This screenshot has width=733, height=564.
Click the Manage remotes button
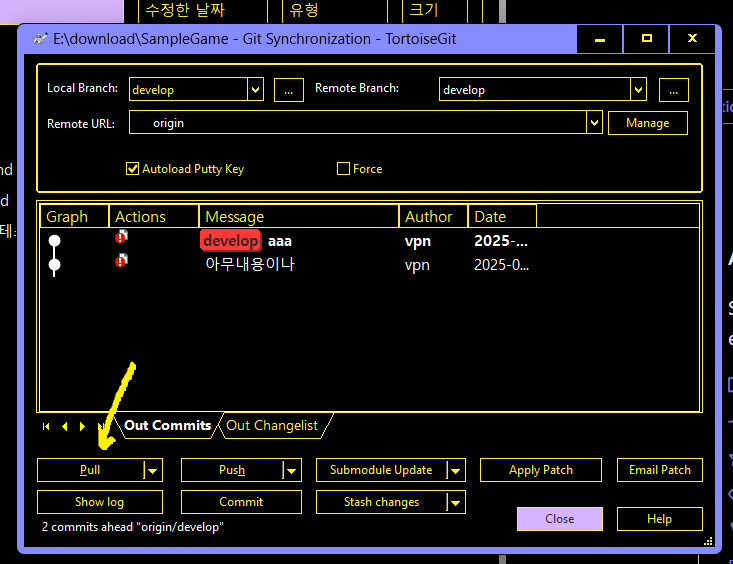point(648,123)
